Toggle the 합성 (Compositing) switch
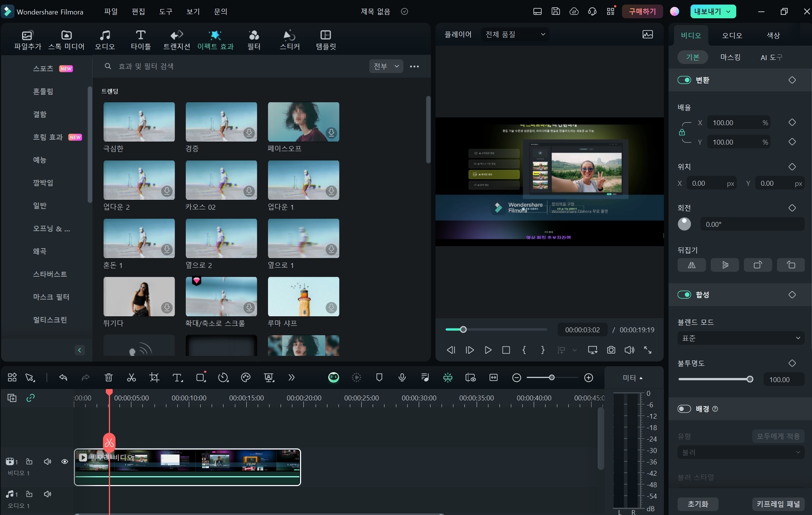 coord(684,295)
